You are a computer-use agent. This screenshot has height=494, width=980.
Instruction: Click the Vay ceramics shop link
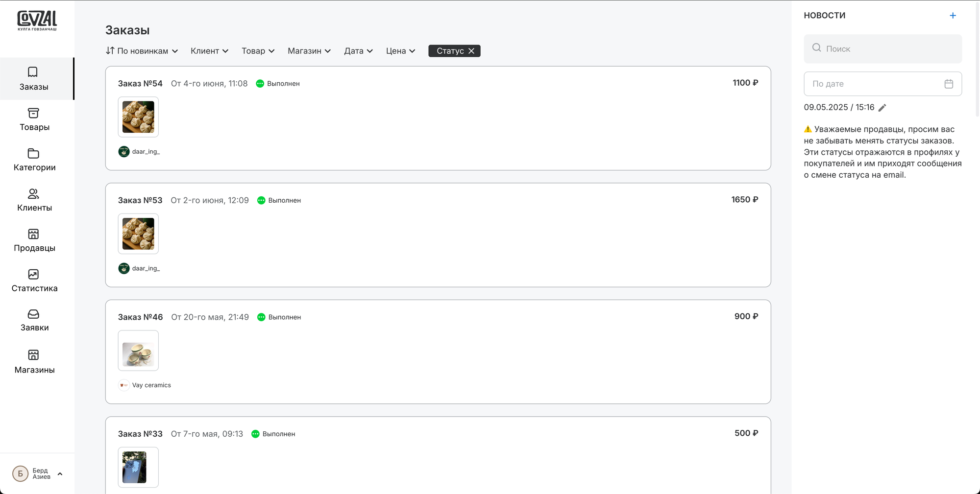(151, 385)
